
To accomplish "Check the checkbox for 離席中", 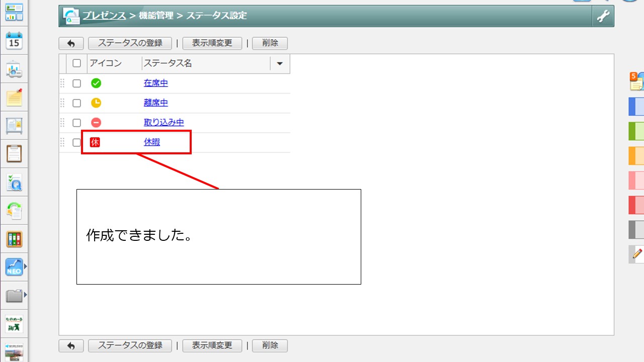I will 76,103.
